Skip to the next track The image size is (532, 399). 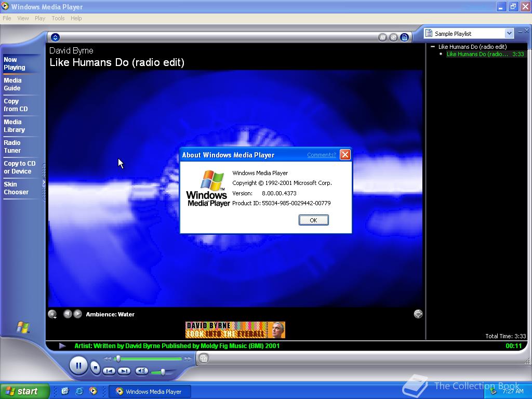(124, 371)
